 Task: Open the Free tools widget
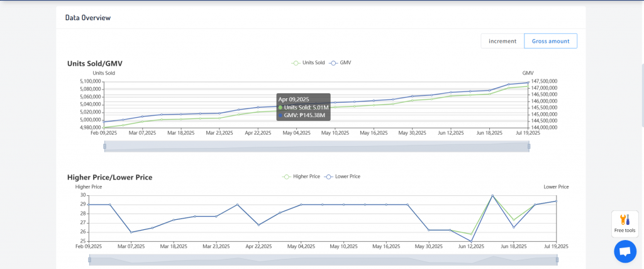pos(625,224)
